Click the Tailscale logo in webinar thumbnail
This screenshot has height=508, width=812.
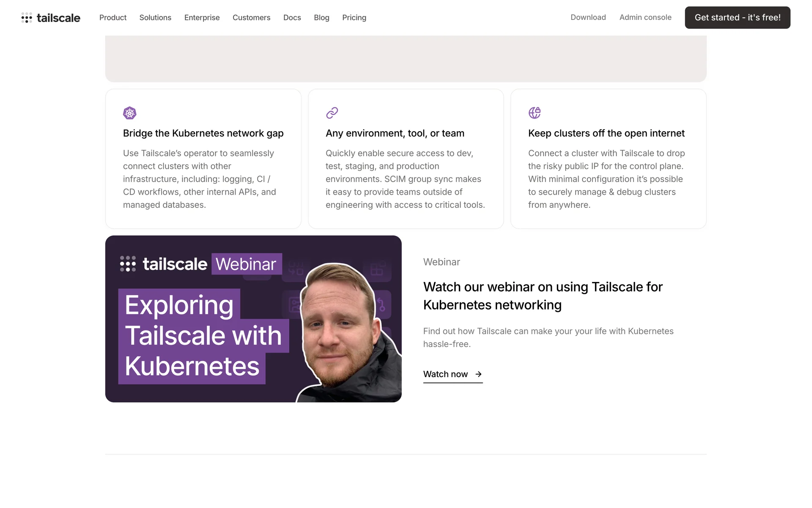point(163,264)
